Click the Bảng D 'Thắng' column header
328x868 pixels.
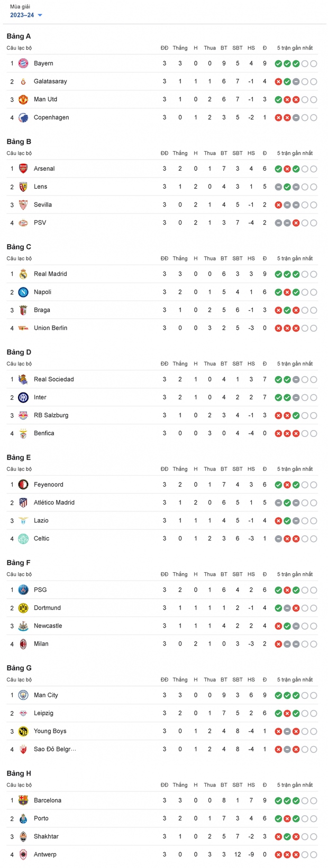click(x=180, y=363)
